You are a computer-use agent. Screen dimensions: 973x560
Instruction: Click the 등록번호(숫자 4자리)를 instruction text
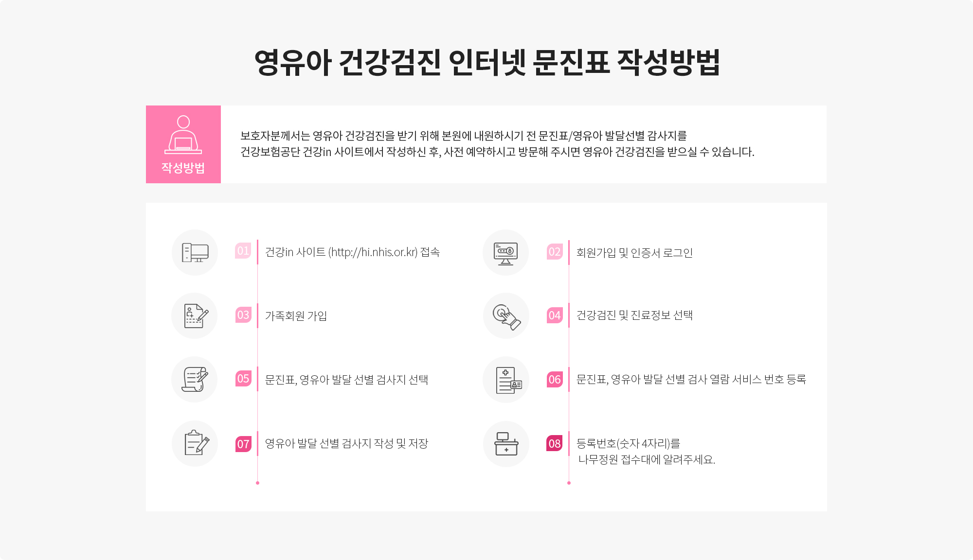[628, 443]
